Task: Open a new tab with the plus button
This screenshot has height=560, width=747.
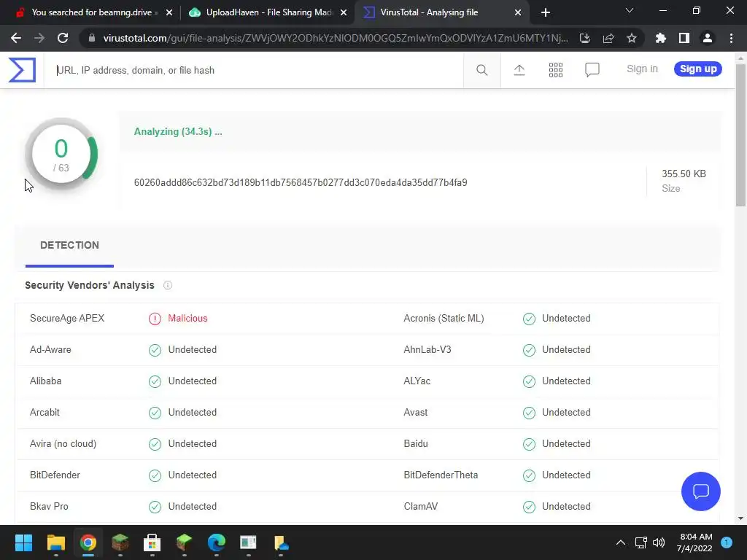Action: (x=546, y=12)
